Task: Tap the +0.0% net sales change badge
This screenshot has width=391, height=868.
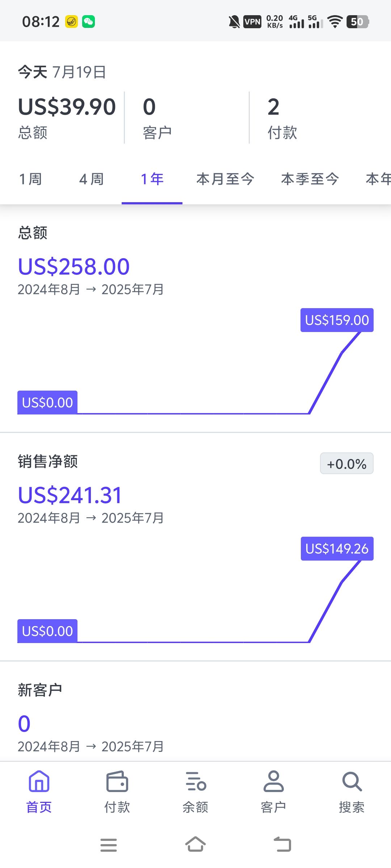Action: pos(346,464)
